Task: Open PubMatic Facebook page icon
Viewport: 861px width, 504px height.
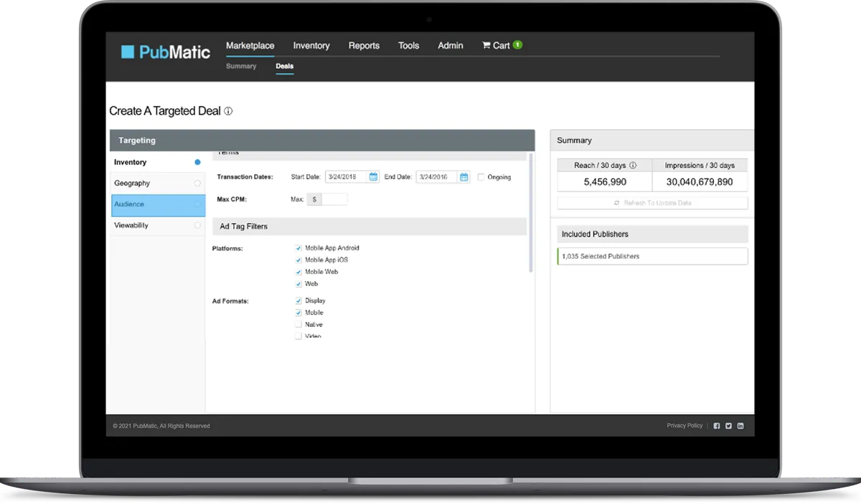Action: pos(716,426)
